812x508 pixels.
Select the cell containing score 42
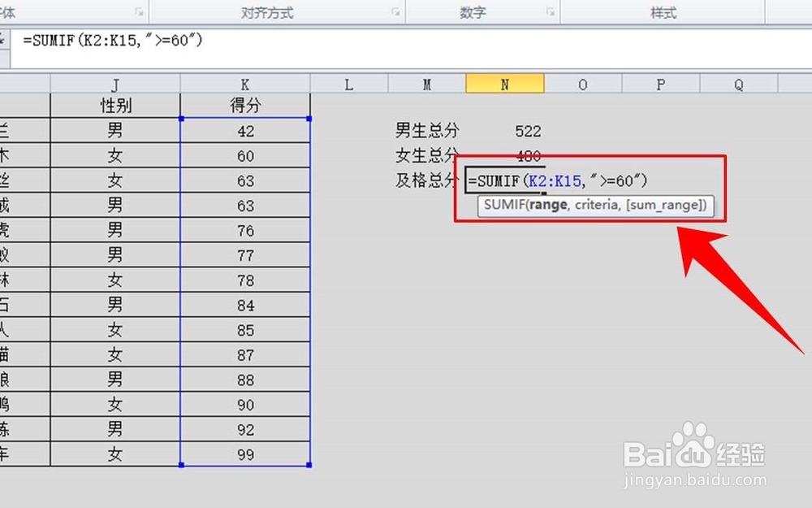[x=244, y=131]
